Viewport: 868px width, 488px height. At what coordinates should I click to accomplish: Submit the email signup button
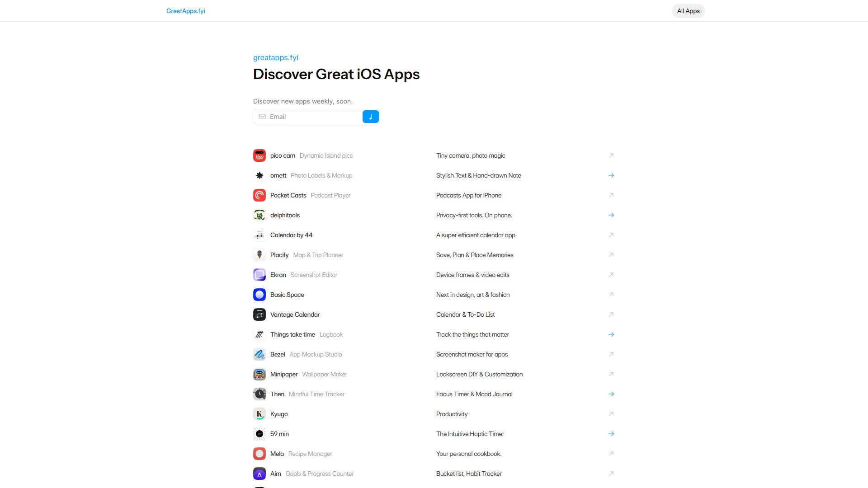[x=371, y=117]
